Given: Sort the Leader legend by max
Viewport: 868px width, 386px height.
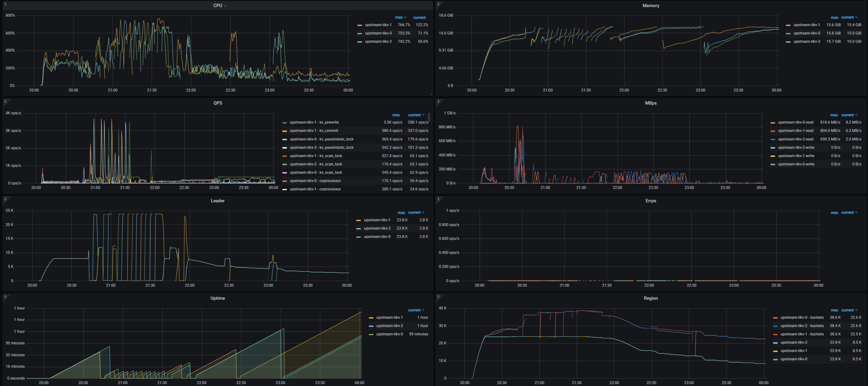Looking at the screenshot, I should (x=401, y=212).
